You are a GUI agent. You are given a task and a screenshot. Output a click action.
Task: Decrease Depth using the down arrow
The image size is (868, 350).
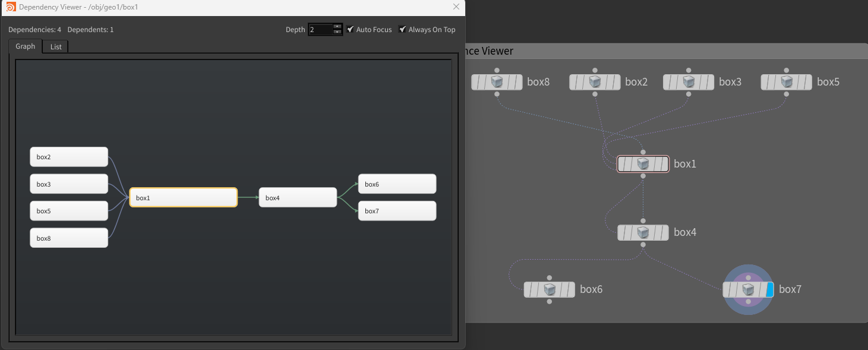click(337, 32)
